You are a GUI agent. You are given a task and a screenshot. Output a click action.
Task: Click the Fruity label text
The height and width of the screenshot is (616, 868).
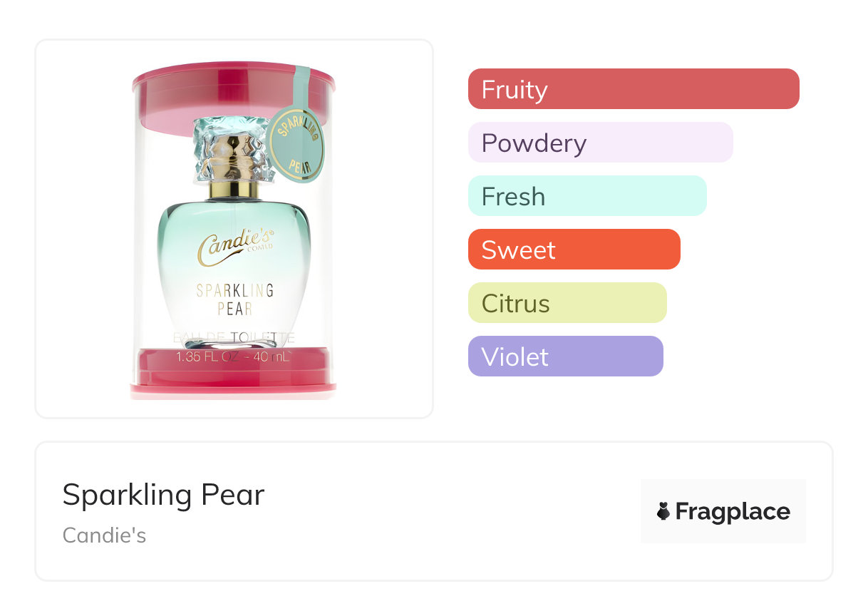515,90
